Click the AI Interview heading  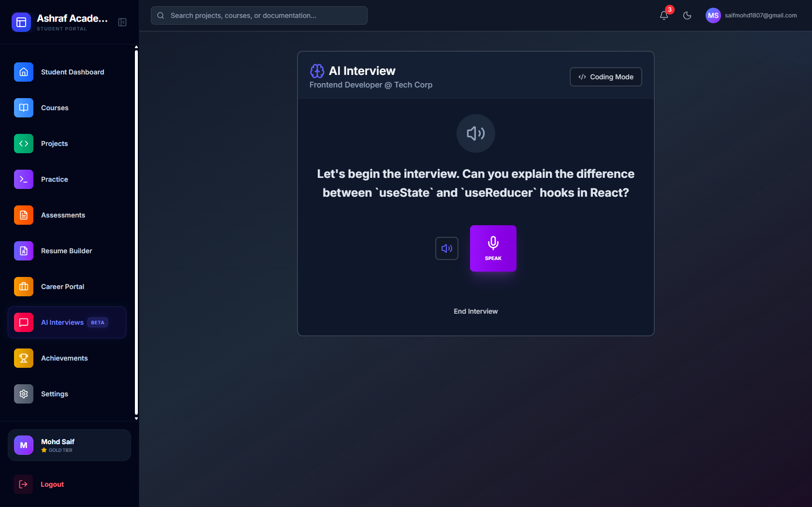[x=362, y=71]
